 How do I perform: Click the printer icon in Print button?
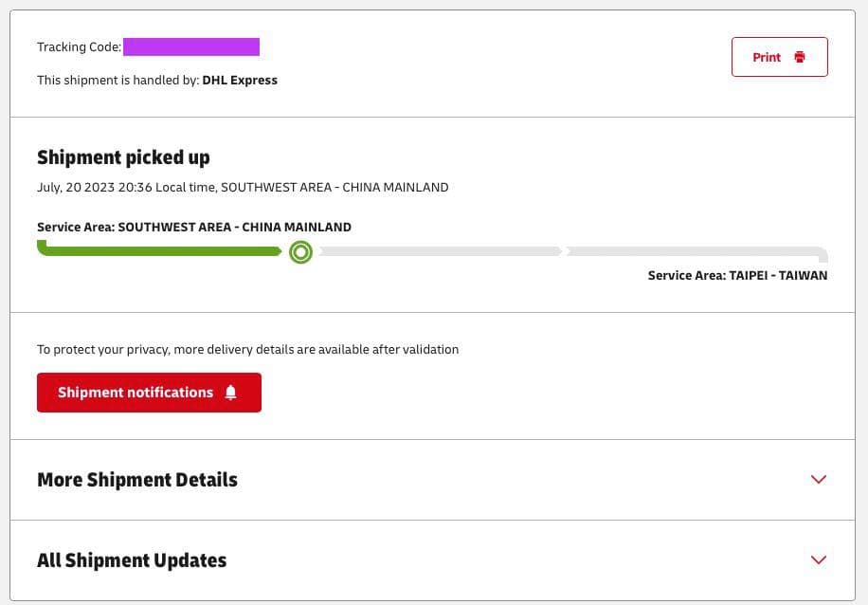800,57
